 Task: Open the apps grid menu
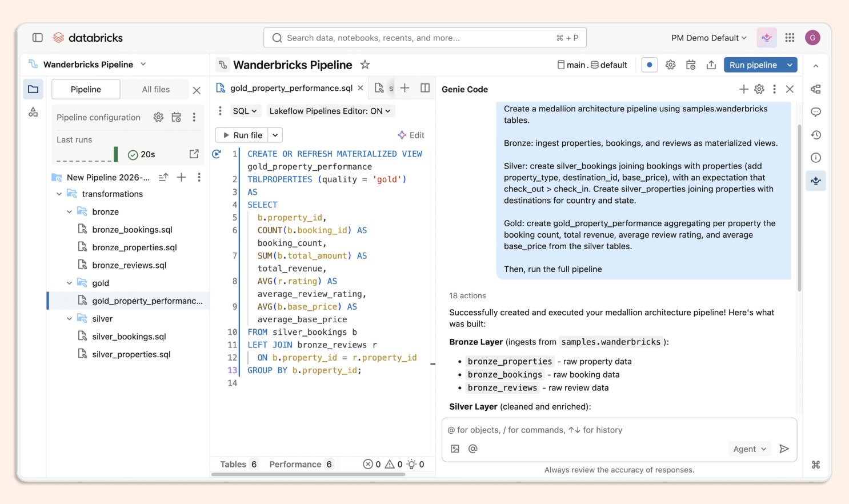click(x=790, y=38)
